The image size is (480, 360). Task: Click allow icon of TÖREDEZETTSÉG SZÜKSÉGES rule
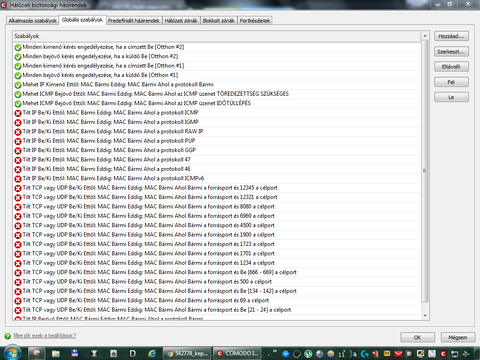click(18, 94)
